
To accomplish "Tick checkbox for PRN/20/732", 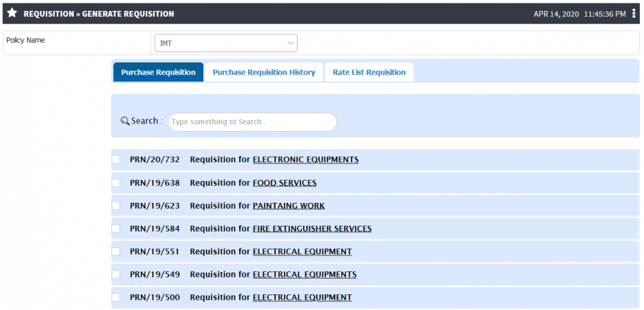I will (x=116, y=159).
